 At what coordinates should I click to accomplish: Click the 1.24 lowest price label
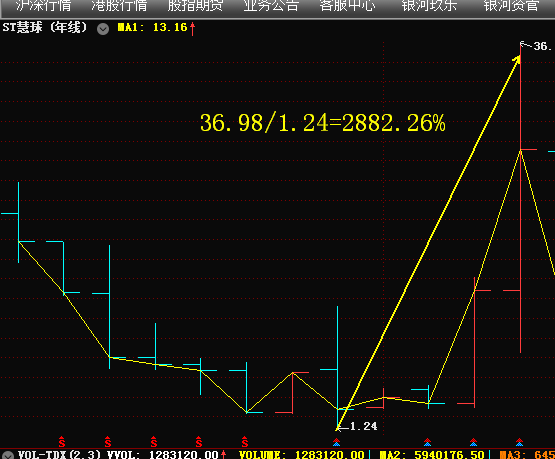point(364,426)
